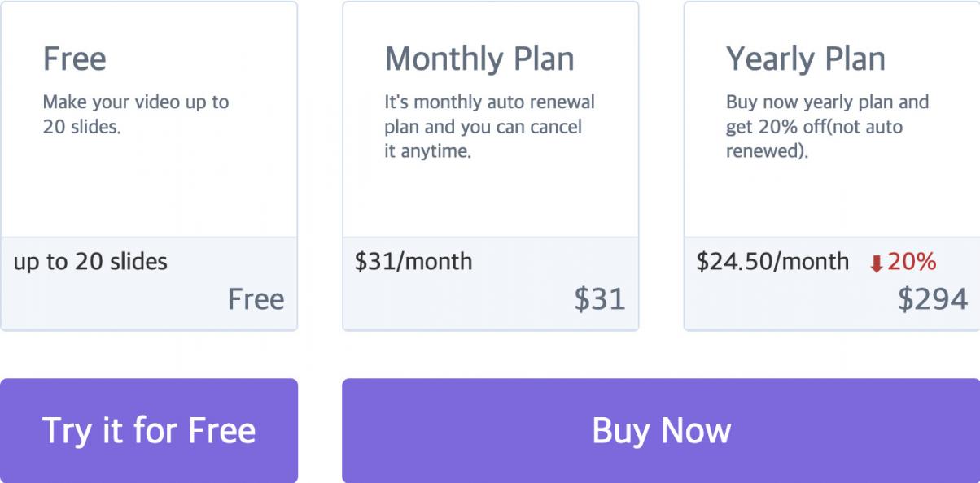980x483 pixels.
Task: Click the monthly auto renewal description text
Action: (x=489, y=127)
